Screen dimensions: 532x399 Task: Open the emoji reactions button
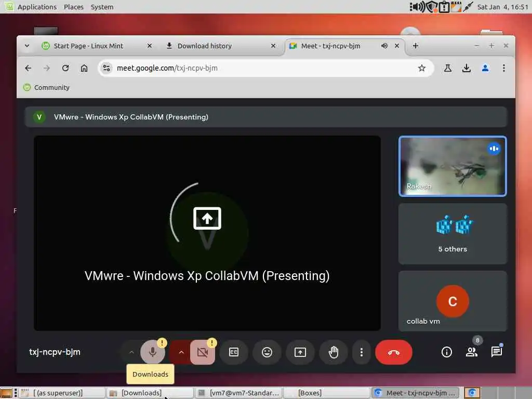click(267, 352)
